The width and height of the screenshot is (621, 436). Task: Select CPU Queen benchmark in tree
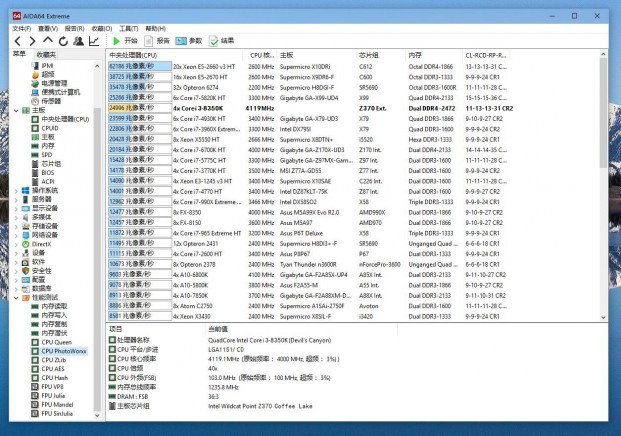click(x=57, y=342)
